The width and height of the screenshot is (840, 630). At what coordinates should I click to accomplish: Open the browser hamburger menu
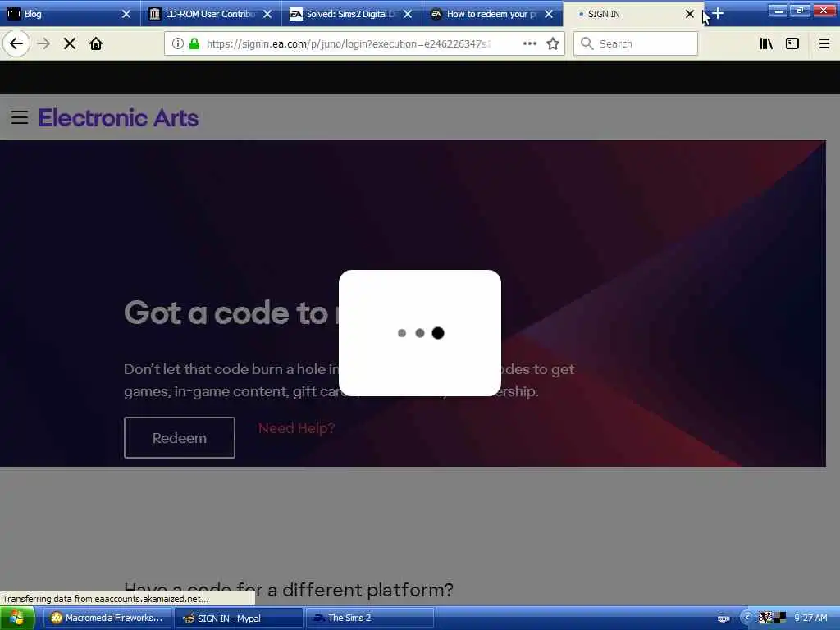click(x=824, y=43)
